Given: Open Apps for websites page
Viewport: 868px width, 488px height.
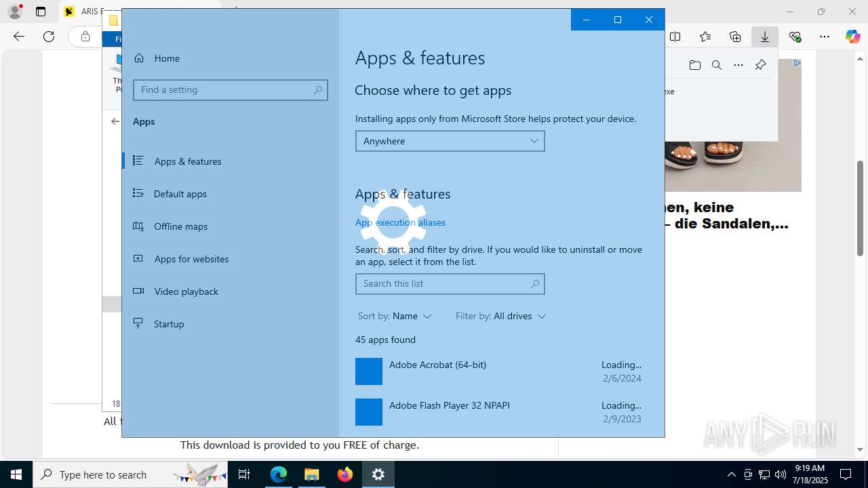Looking at the screenshot, I should (231, 259).
